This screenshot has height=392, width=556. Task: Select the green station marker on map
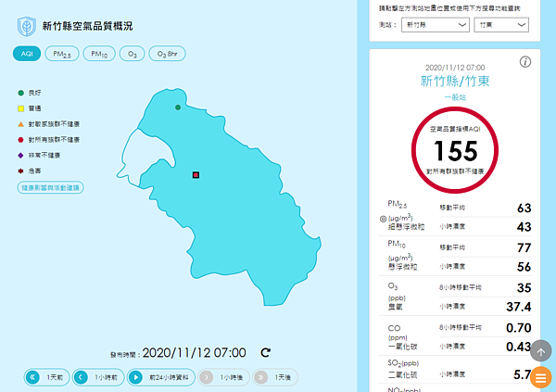178,107
